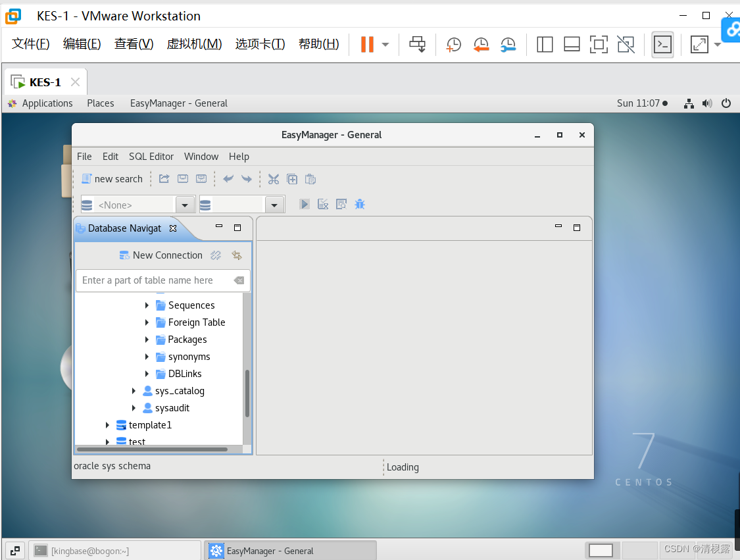Open CentOS Places menu
Viewport: 740px width, 560px height.
click(101, 103)
